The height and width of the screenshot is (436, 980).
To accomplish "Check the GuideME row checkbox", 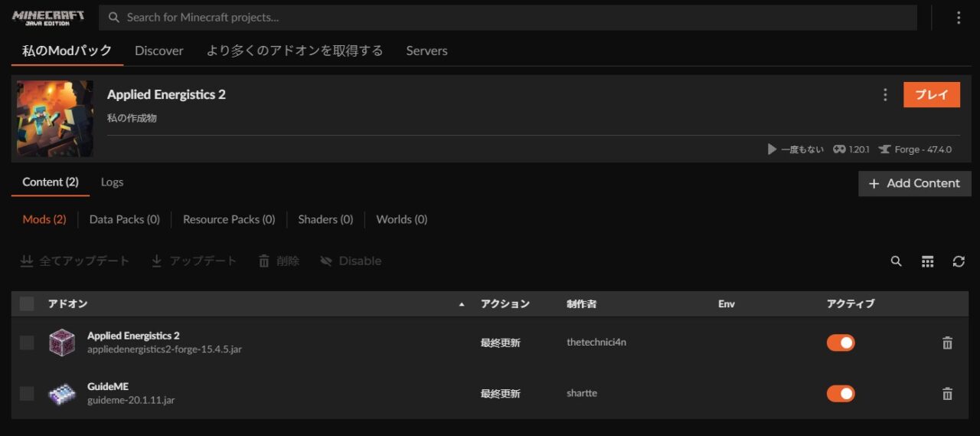I will pyautogui.click(x=27, y=393).
